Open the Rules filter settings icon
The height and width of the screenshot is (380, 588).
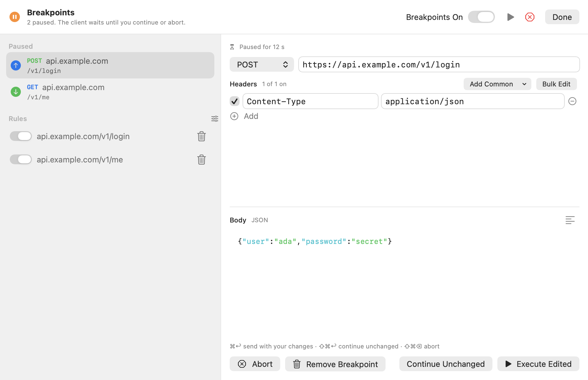tap(215, 119)
